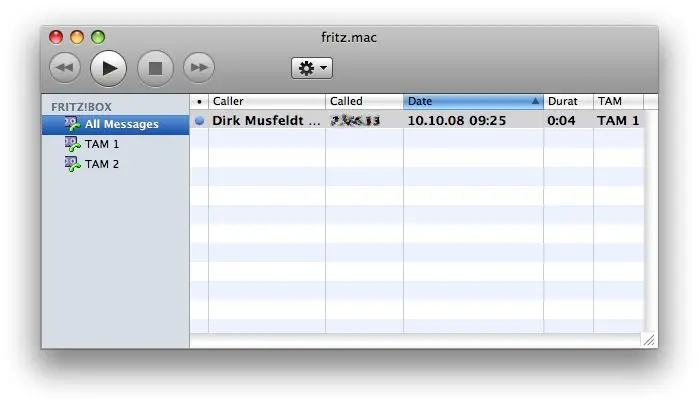This screenshot has width=699, height=405.
Task: Sort by the TAM column header
Action: [x=618, y=101]
